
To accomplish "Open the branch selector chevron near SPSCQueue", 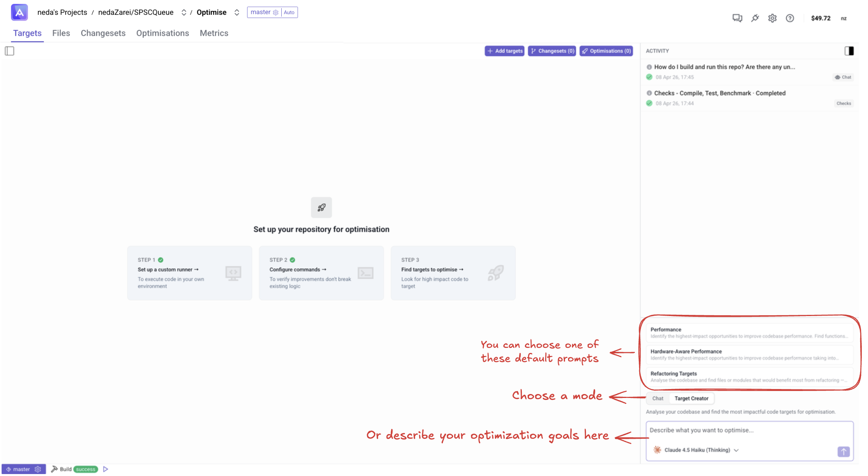I will (184, 12).
